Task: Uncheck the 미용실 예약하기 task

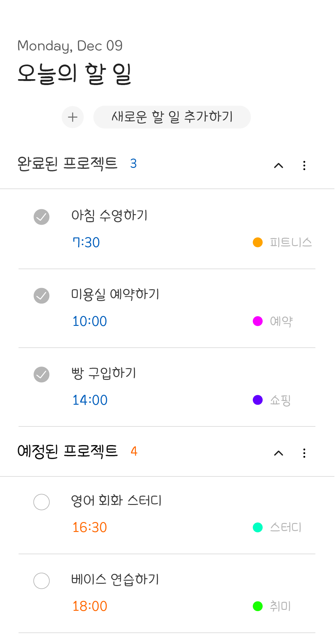Action: pyautogui.click(x=42, y=296)
